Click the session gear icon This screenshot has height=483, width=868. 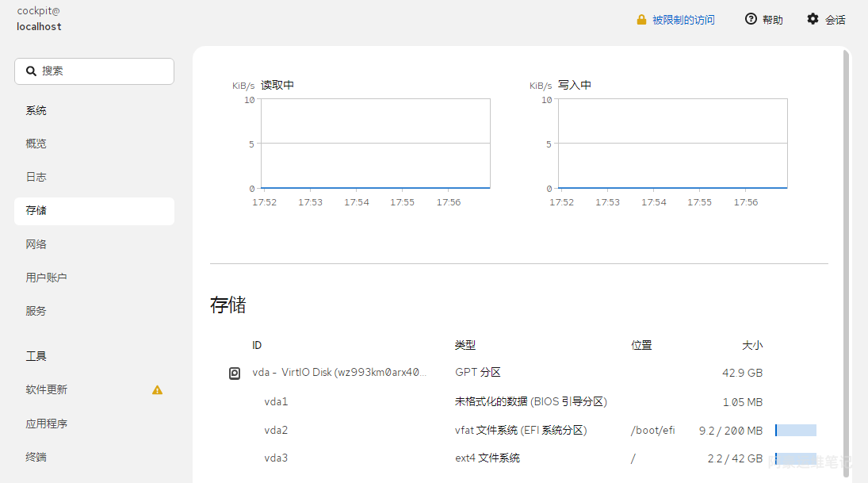[x=813, y=19]
